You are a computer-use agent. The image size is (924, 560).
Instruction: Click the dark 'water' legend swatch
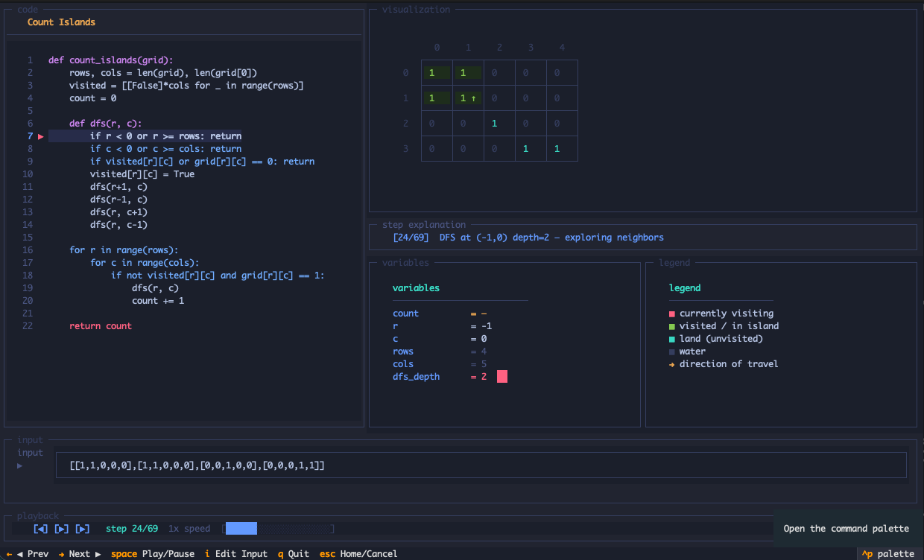tap(672, 351)
